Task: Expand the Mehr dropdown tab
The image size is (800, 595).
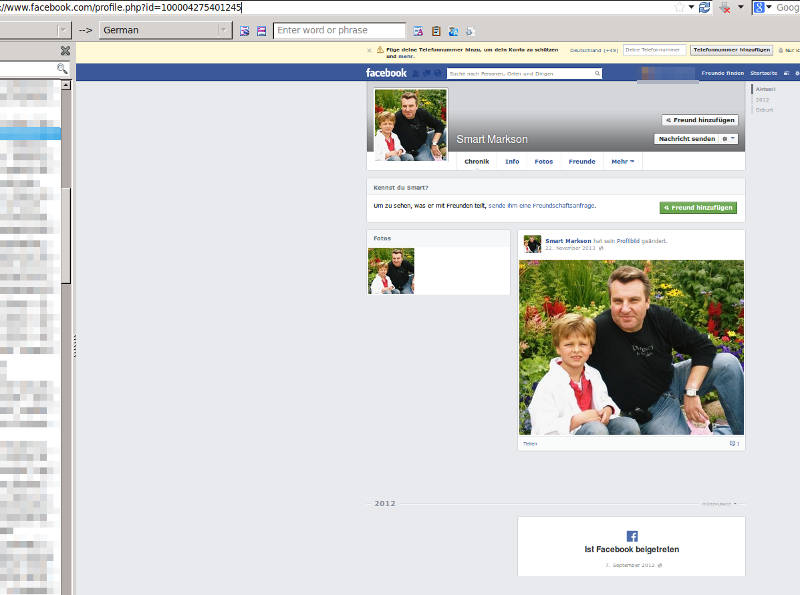Action: [x=622, y=161]
